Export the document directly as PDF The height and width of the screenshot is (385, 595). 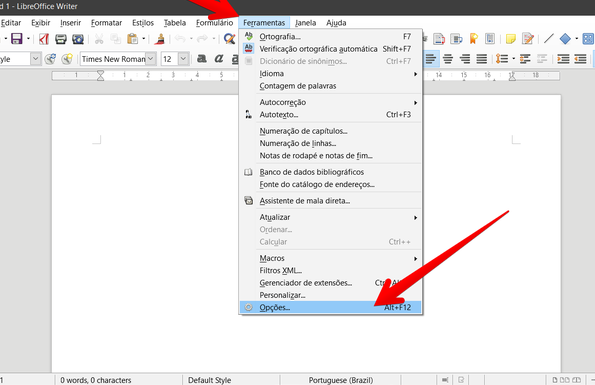coord(44,39)
